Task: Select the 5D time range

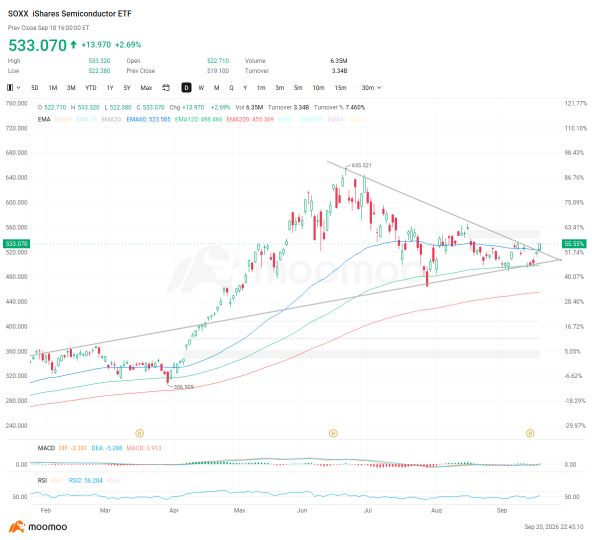Action: 35,88
